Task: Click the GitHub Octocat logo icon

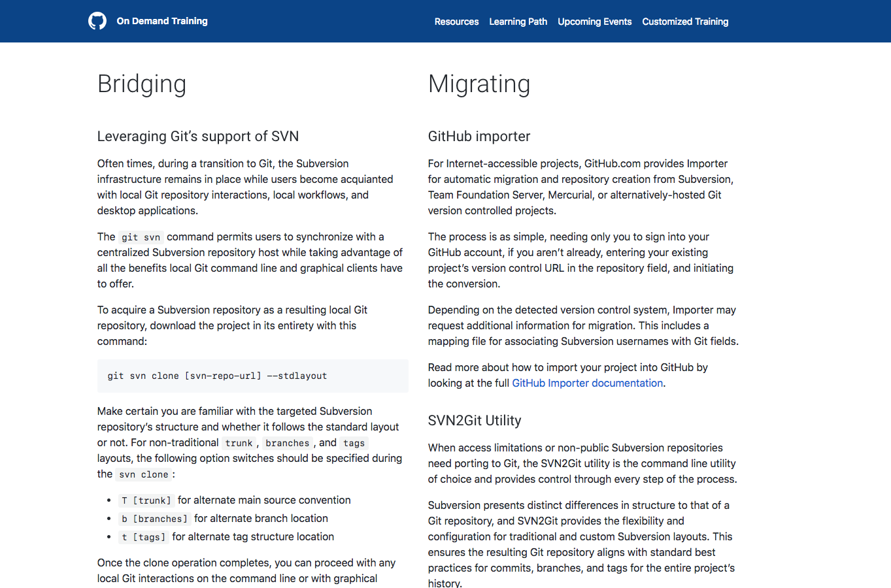Action: pos(97,20)
